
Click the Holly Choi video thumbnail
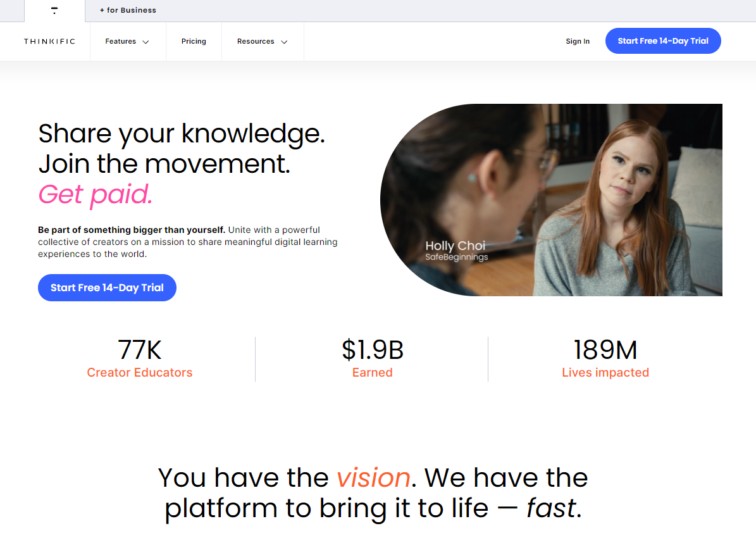[x=551, y=199]
